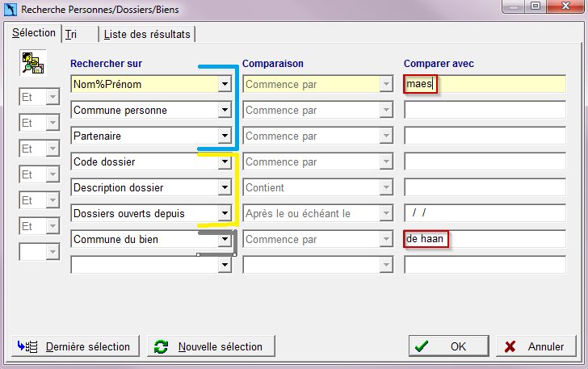This screenshot has width=588, height=369.
Task: Switch to the Tri tab
Action: (71, 34)
